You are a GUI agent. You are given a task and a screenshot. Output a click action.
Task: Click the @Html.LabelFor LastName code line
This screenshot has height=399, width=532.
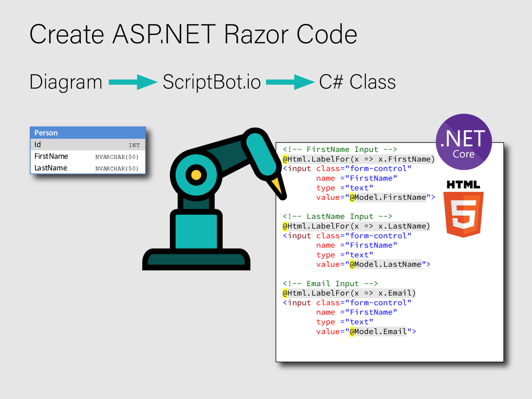(x=356, y=226)
